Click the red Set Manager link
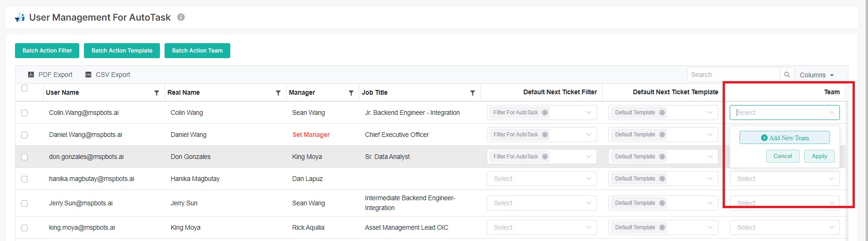 (x=311, y=135)
